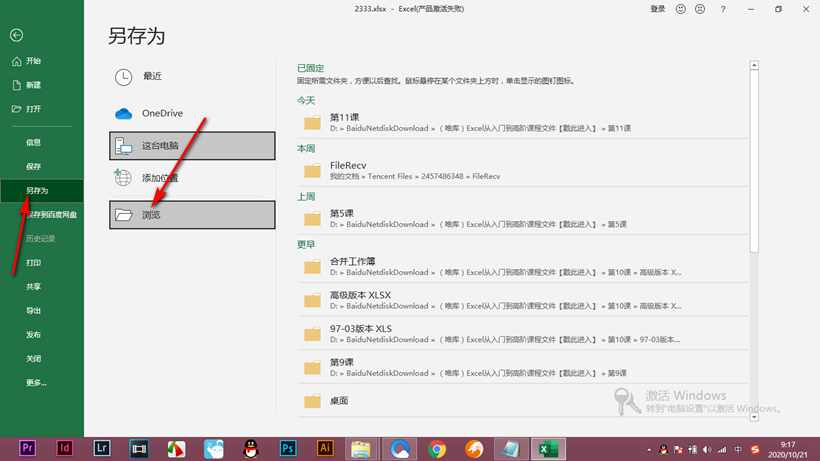Open the 第9课 folder
Image resolution: width=820 pixels, height=461 pixels.
click(x=523, y=367)
